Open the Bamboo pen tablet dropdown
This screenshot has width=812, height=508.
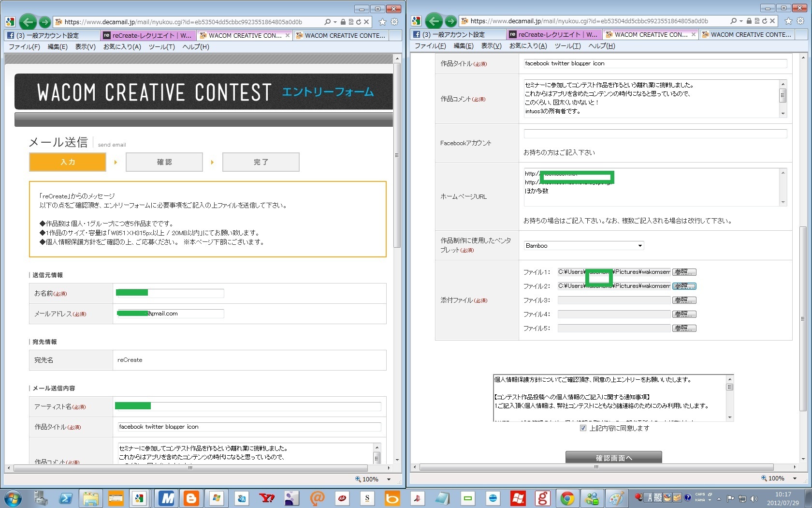584,246
